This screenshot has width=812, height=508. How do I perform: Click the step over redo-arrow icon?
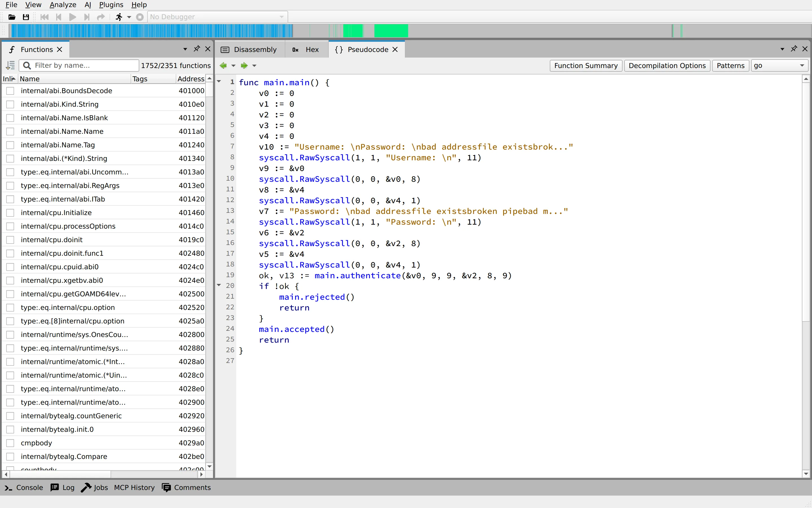coord(101,17)
